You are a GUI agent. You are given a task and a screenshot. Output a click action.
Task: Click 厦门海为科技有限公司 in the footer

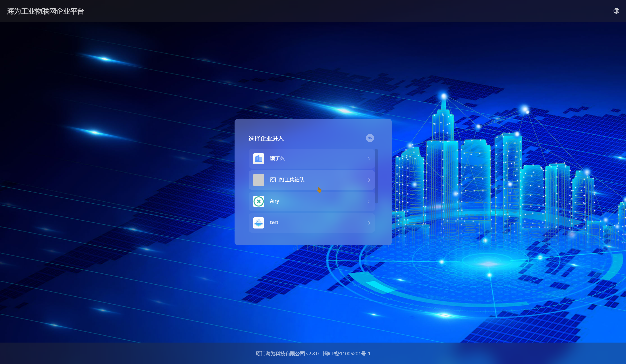pos(280,354)
